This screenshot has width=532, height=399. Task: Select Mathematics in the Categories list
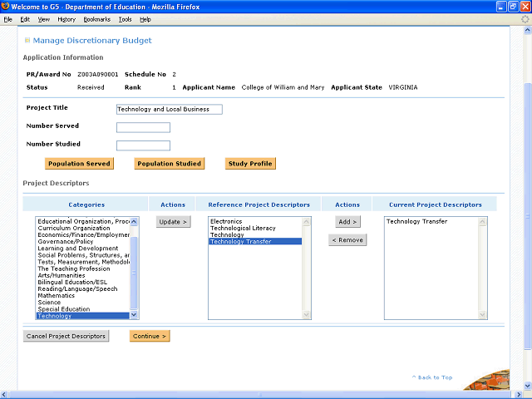(x=57, y=295)
